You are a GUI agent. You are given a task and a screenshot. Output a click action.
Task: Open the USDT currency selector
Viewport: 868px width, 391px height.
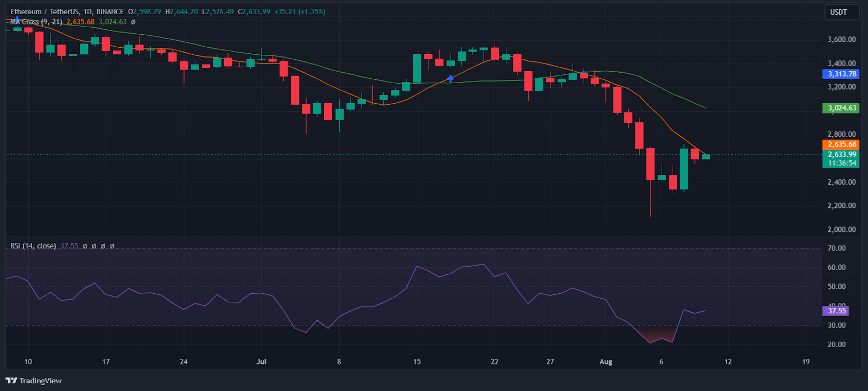842,12
